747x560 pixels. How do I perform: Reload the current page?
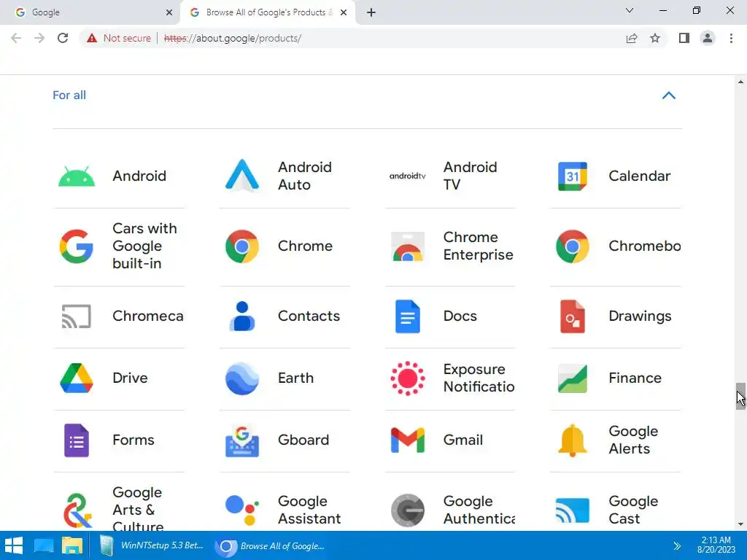coord(63,38)
